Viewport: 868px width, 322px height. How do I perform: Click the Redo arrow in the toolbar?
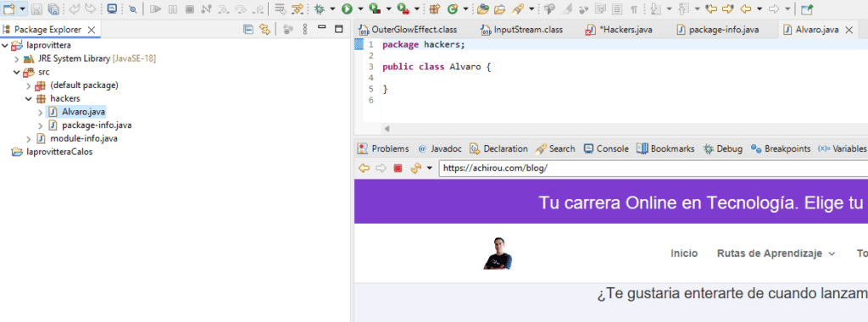(x=90, y=8)
